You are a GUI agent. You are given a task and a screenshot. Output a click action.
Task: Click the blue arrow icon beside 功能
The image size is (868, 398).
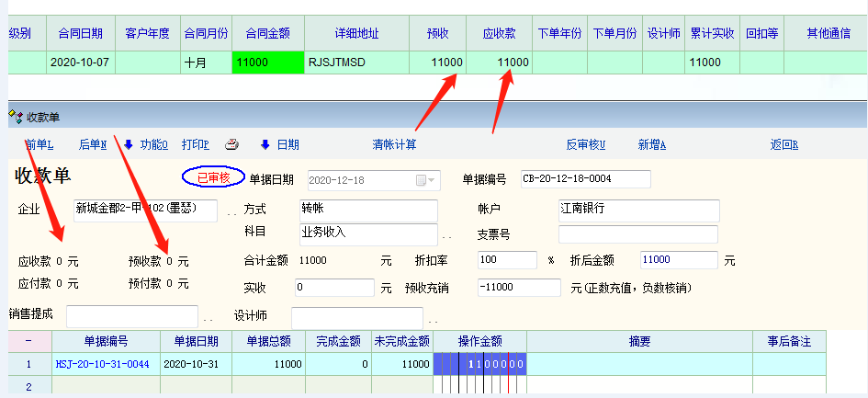pos(129,144)
